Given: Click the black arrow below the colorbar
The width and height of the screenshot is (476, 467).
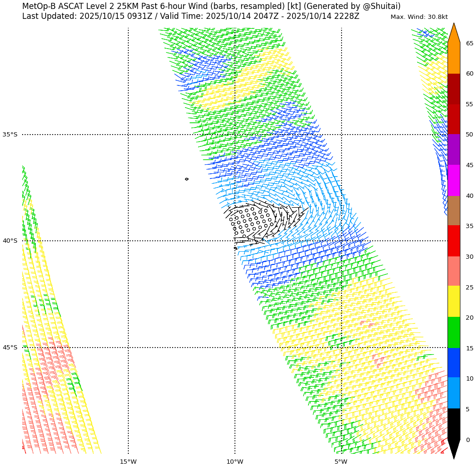Looking at the screenshot, I should coord(453,448).
